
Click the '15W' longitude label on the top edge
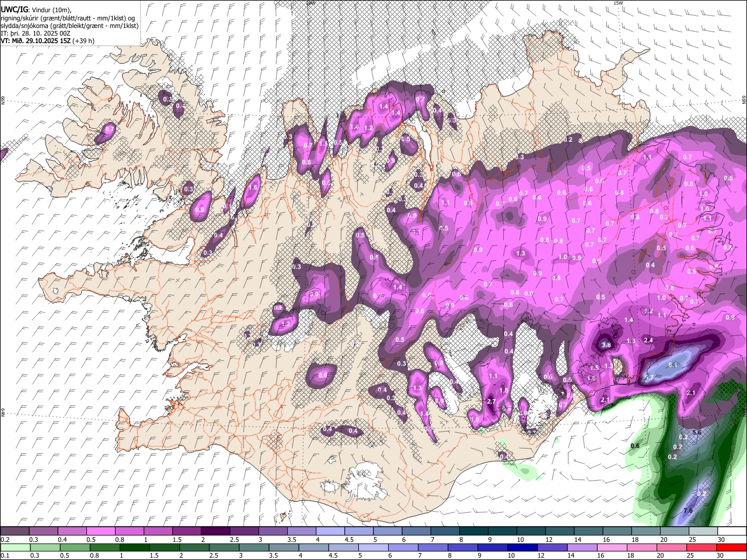tap(618, 3)
